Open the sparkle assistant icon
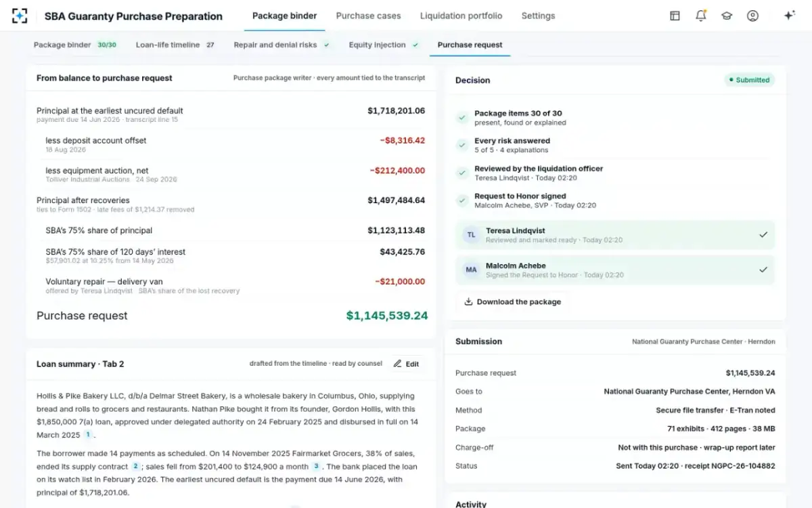812x508 pixels. [x=789, y=16]
